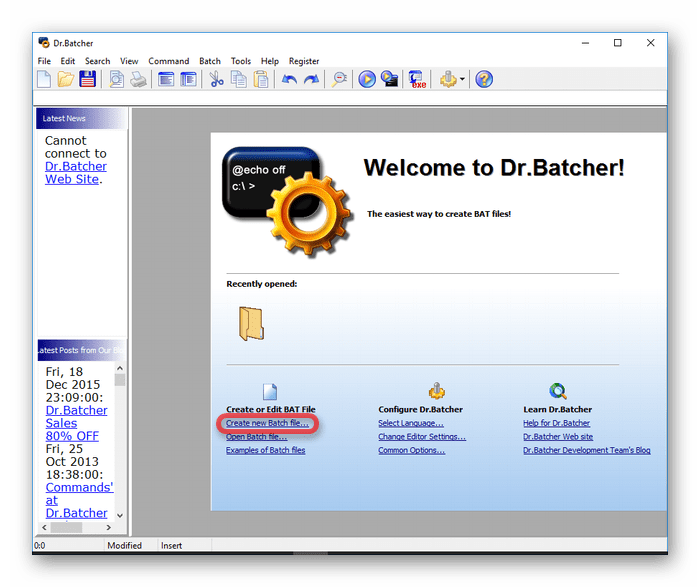Click the Undo arrow icon

tap(289, 79)
